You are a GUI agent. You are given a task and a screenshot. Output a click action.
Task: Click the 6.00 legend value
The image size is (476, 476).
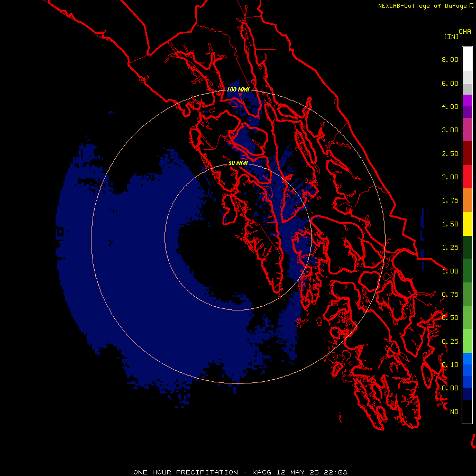pos(450,83)
